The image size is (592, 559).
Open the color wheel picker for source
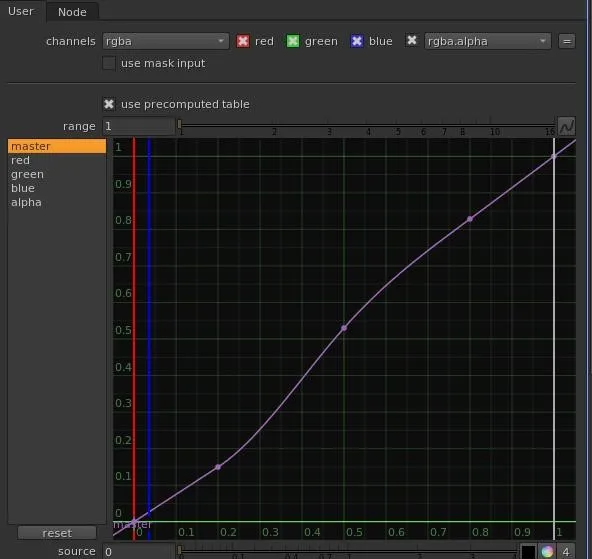pyautogui.click(x=547, y=551)
